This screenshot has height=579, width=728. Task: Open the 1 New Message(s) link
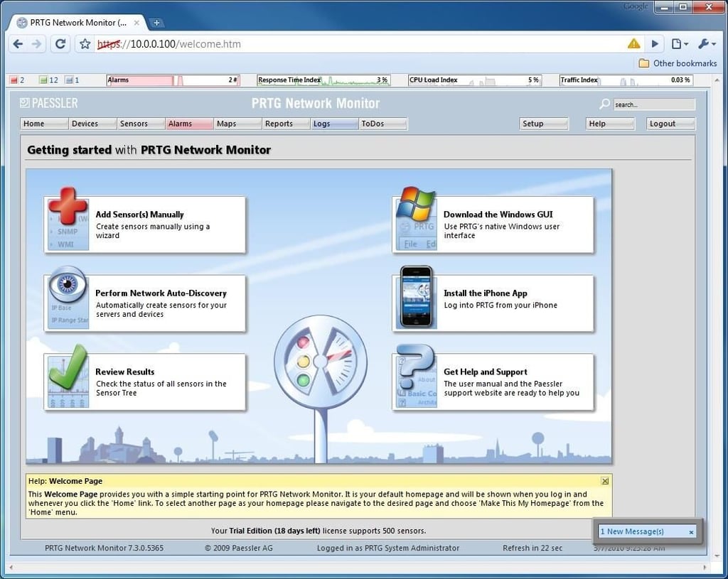pos(632,531)
